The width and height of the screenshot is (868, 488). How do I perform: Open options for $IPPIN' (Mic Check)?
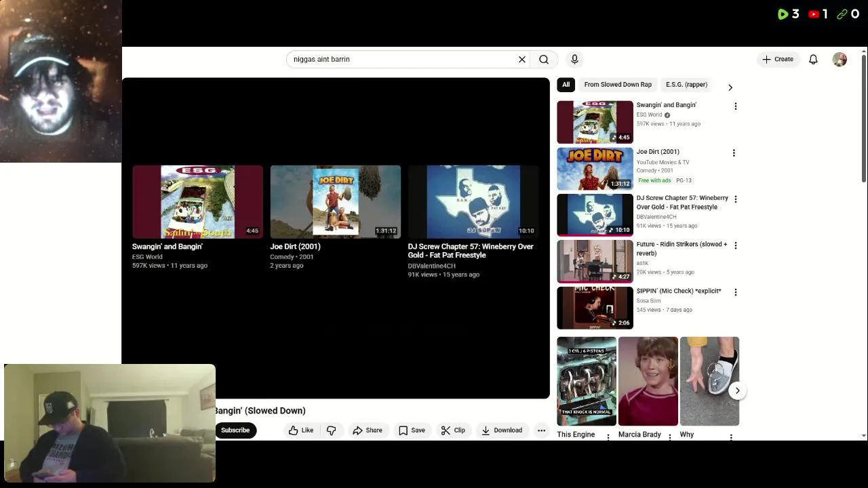735,292
